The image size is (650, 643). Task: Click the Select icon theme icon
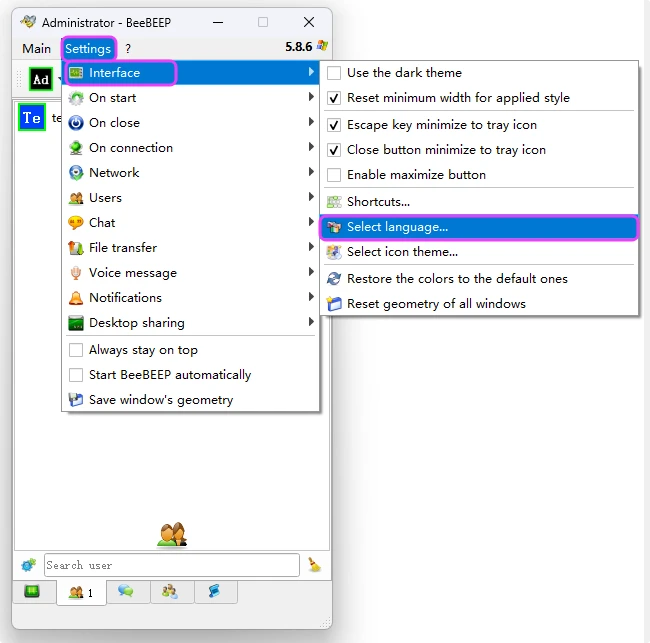click(x=334, y=252)
